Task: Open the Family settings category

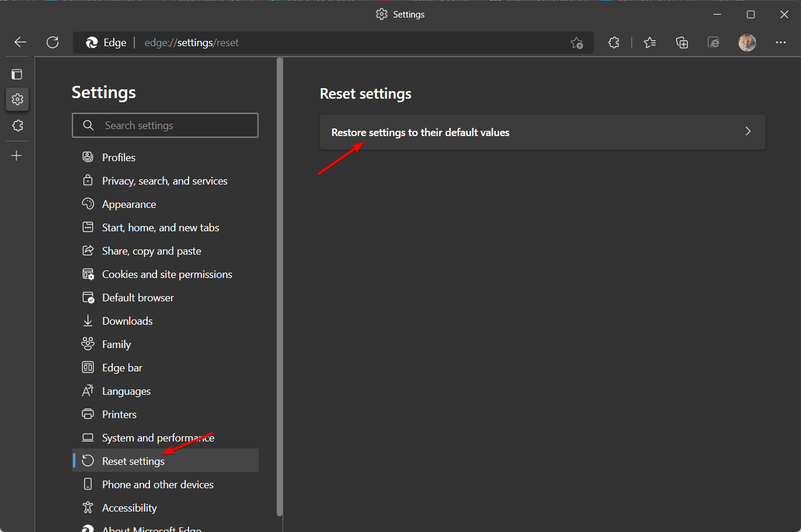Action: (x=117, y=344)
